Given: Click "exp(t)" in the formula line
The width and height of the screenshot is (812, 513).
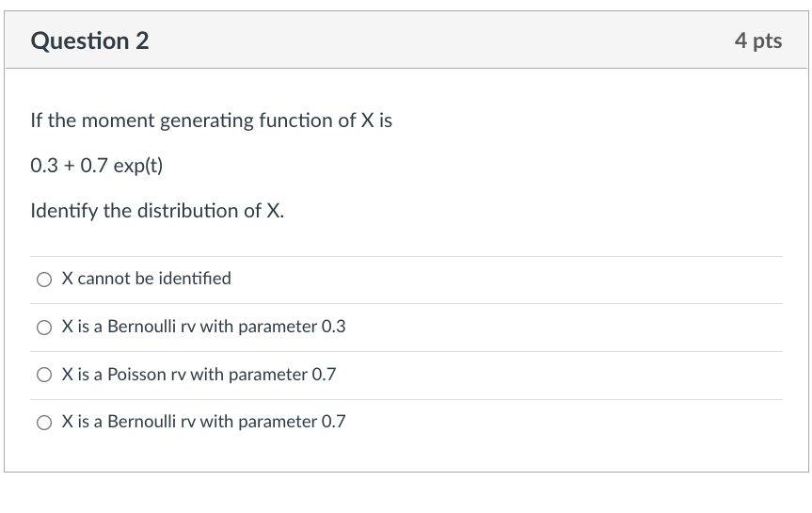Looking at the screenshot, I should click(137, 166).
